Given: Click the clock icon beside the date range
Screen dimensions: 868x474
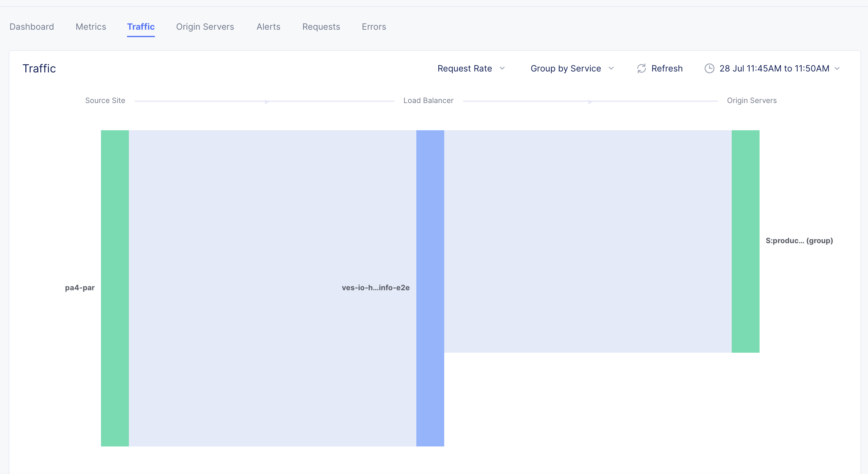Looking at the screenshot, I should [709, 68].
